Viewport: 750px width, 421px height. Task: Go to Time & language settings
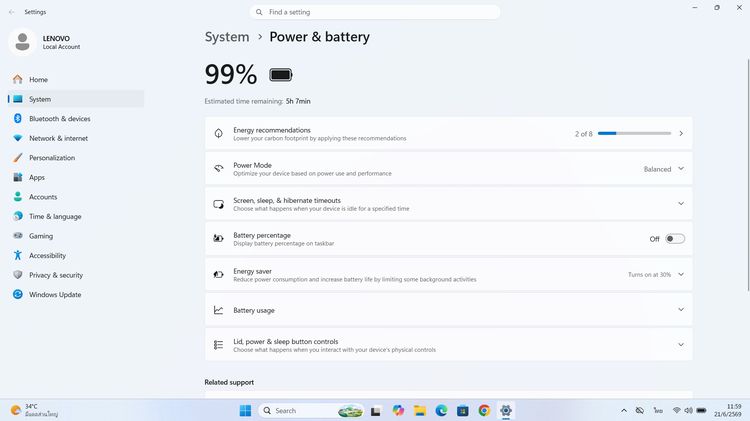(76, 216)
